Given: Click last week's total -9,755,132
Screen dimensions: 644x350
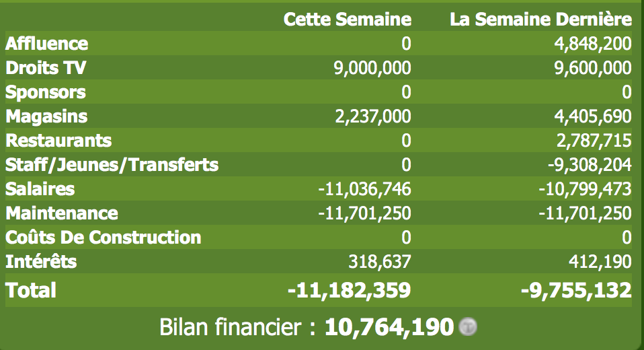Looking at the screenshot, I should pyautogui.click(x=576, y=290).
